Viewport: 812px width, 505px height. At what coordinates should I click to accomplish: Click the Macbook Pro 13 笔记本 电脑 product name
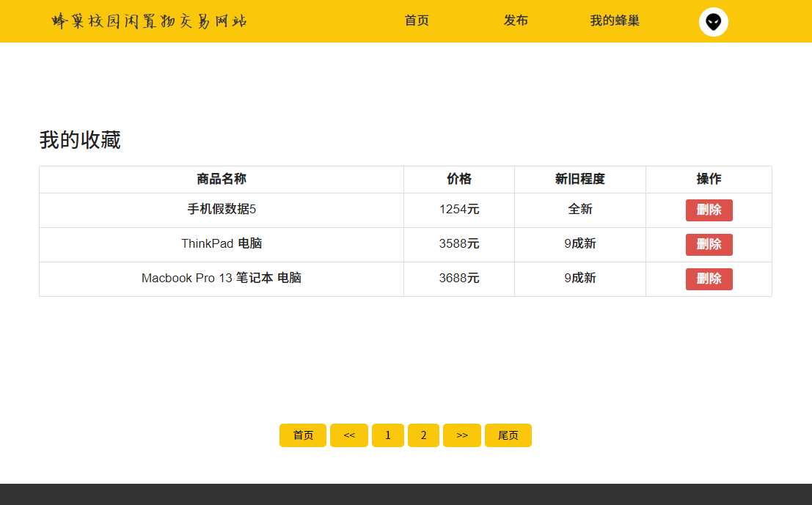[222, 278]
